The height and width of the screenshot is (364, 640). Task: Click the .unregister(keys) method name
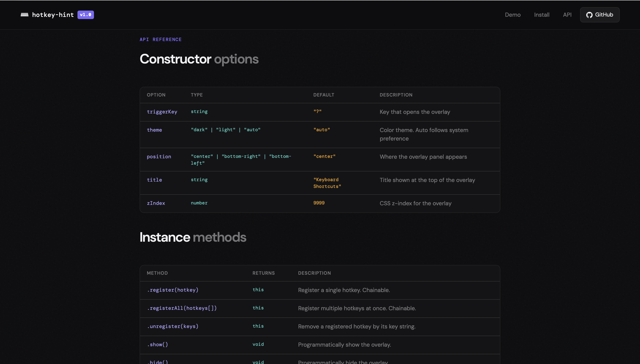(x=173, y=326)
